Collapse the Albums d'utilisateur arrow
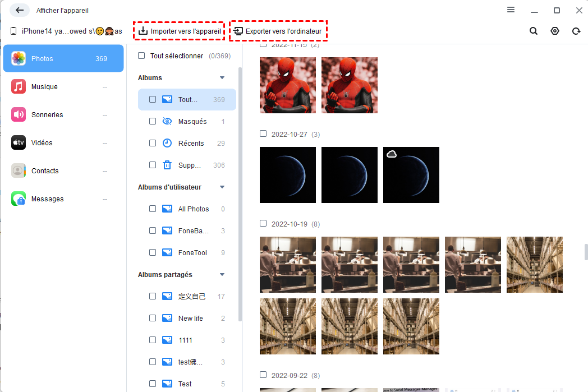The width and height of the screenshot is (588, 392). tap(222, 187)
